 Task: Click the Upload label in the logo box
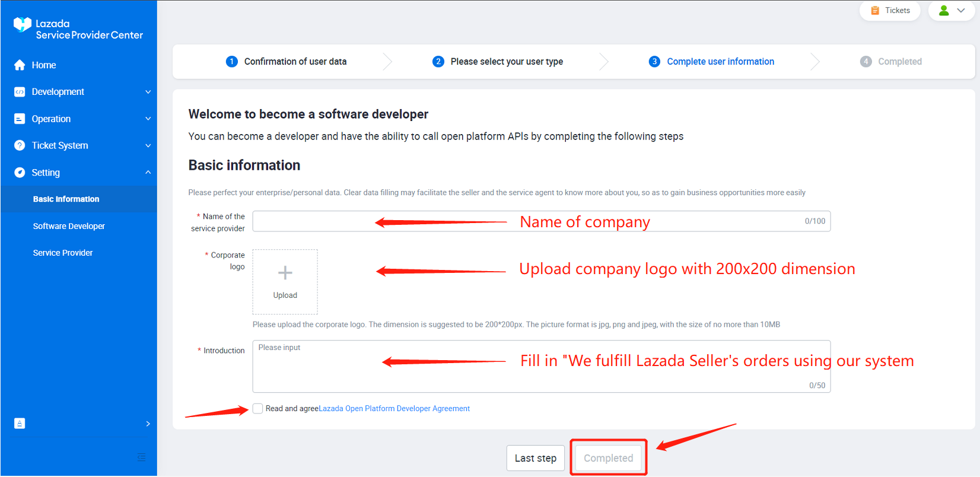tap(285, 295)
